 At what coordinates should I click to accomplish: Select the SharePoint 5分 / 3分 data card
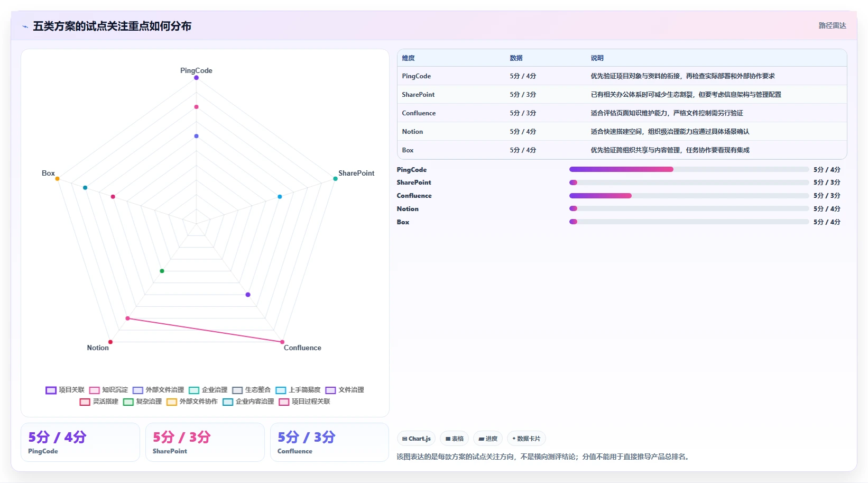coord(205,442)
